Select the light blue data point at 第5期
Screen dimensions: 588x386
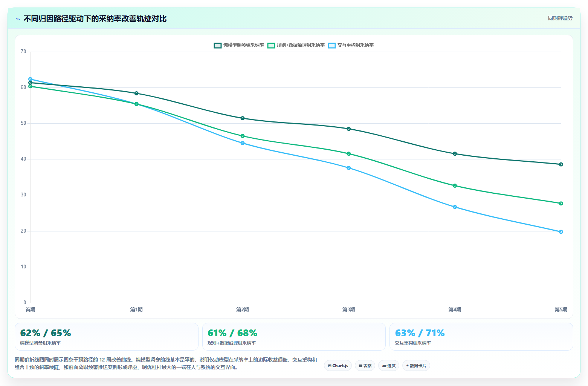click(x=561, y=232)
